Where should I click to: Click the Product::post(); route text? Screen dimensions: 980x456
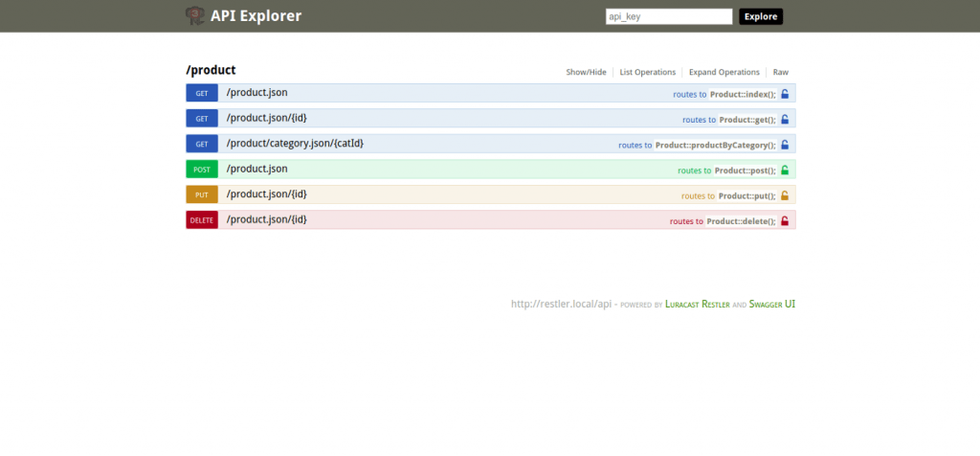pyautogui.click(x=746, y=171)
